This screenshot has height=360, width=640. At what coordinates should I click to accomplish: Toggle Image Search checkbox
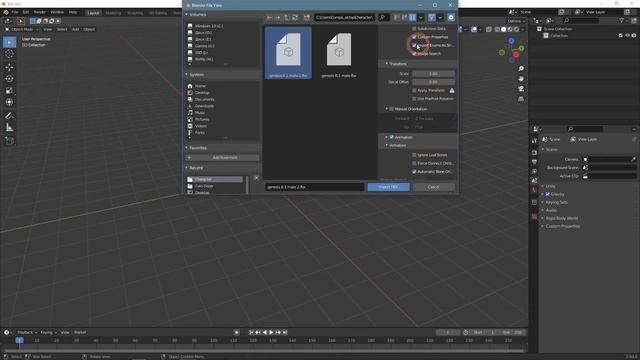414,54
